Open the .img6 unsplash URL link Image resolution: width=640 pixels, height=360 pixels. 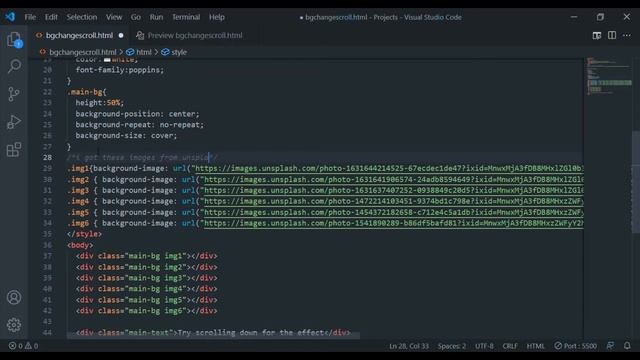click(x=393, y=223)
